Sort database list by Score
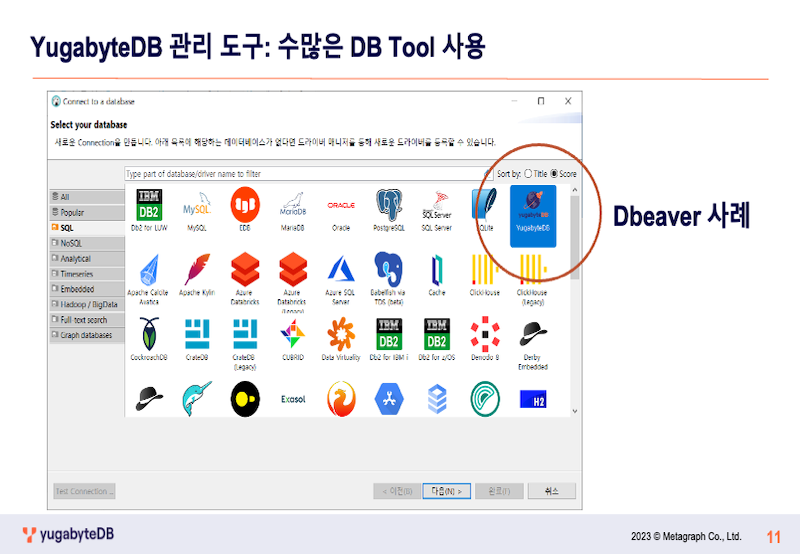Image resolution: width=800 pixels, height=554 pixels. click(x=554, y=173)
